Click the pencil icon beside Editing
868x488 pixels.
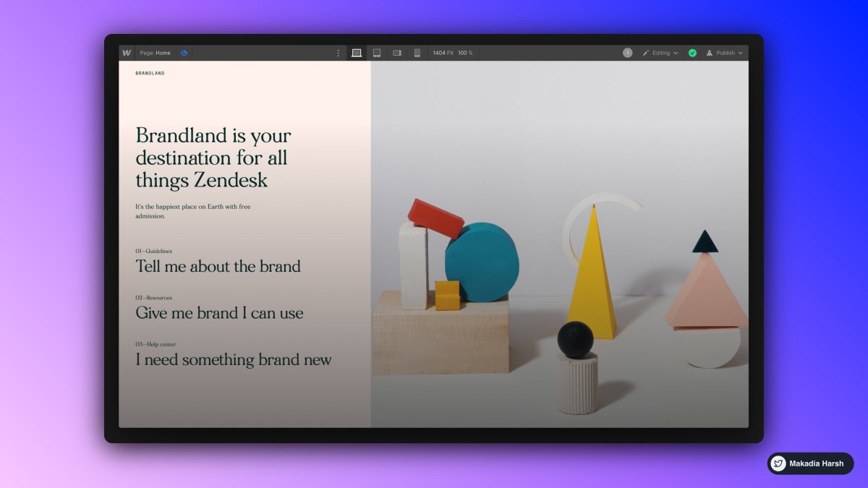pyautogui.click(x=646, y=53)
